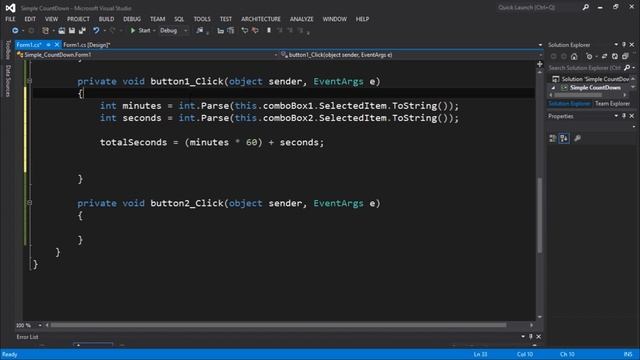Click the Properties Alphabetical sort icon
The width and height of the screenshot is (640, 360).
564,139
